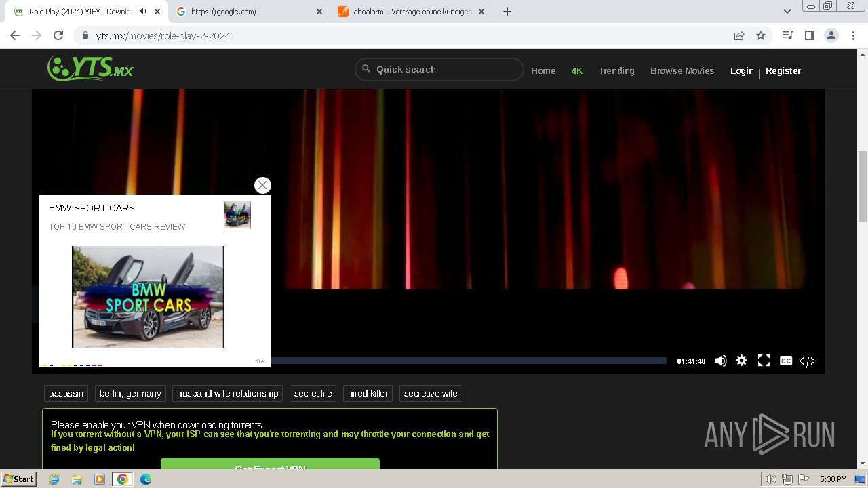Open the Chrome three-dot menu
868x488 pixels.
click(854, 35)
